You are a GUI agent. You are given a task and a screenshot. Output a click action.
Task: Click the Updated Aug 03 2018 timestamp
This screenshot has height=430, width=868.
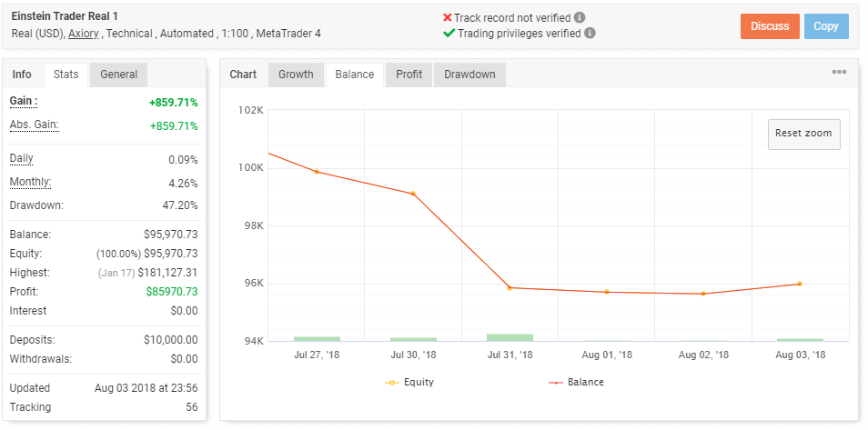coord(146,388)
